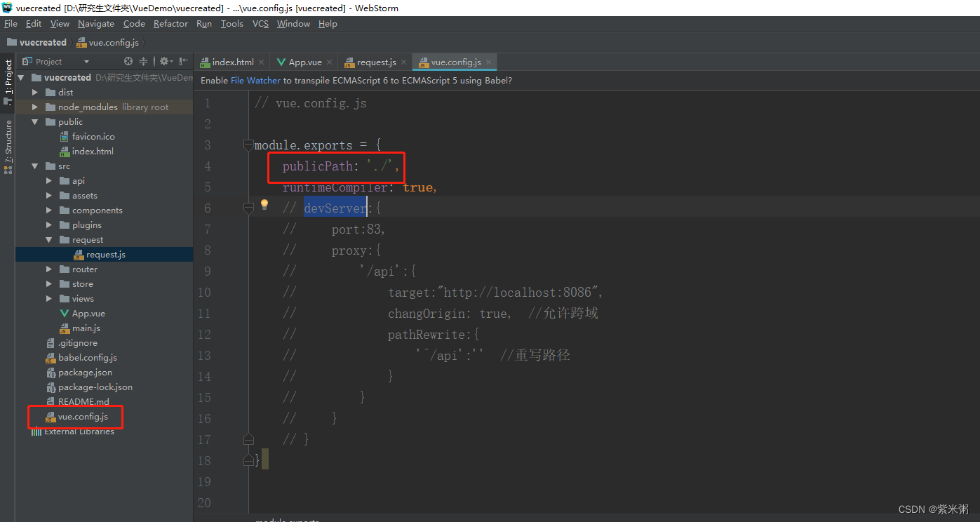Open the VCS menu
The height and width of the screenshot is (522, 980).
(x=260, y=24)
